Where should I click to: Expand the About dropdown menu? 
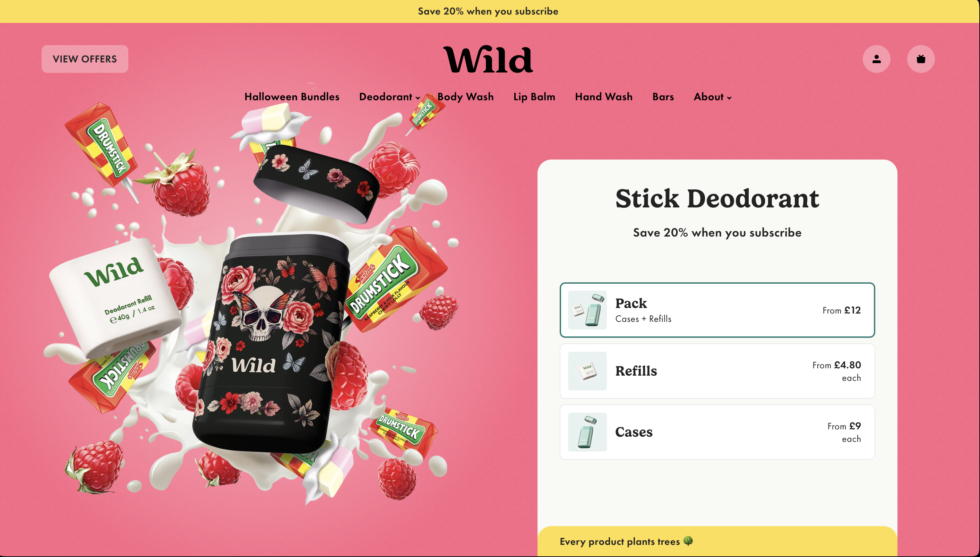(712, 97)
